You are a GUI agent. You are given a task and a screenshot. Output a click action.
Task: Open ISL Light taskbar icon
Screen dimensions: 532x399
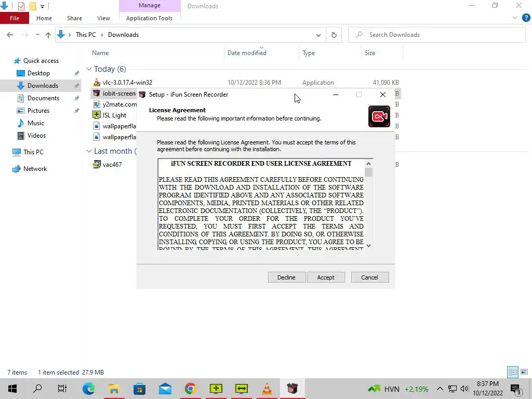click(216, 389)
